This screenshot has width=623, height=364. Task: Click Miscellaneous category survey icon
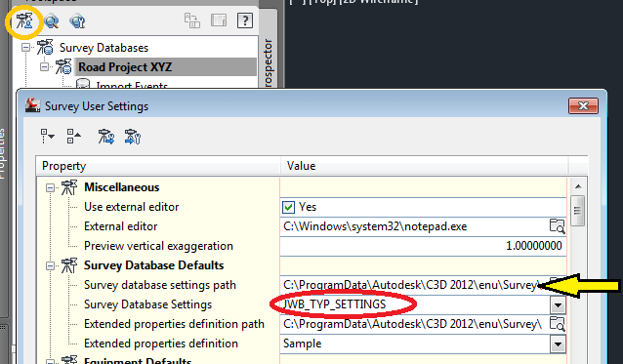tap(69, 187)
